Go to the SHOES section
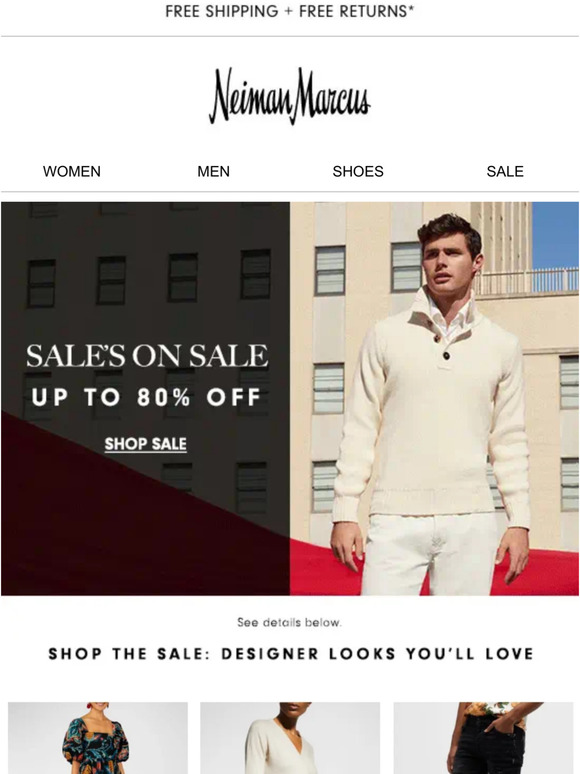 [x=358, y=171]
